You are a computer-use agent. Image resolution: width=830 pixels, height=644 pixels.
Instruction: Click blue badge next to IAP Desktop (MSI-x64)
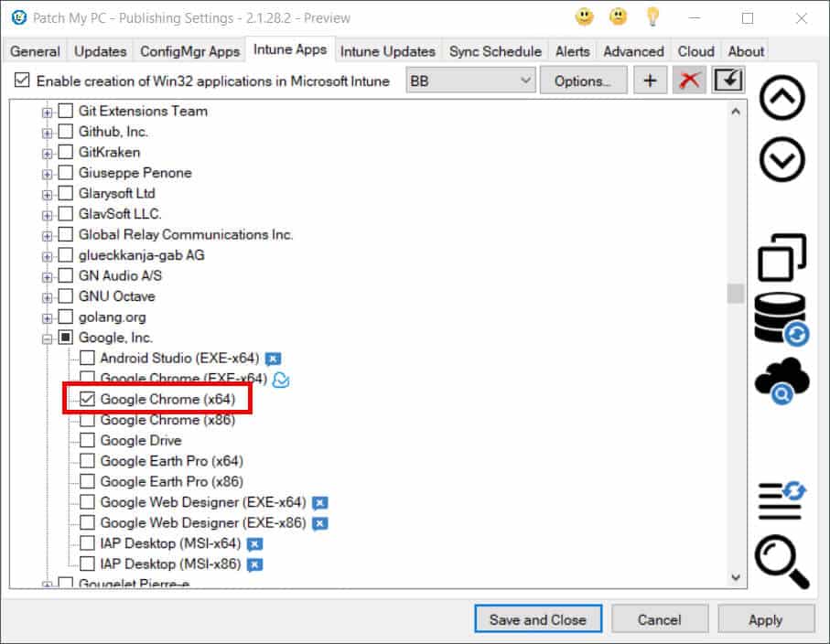tap(254, 544)
